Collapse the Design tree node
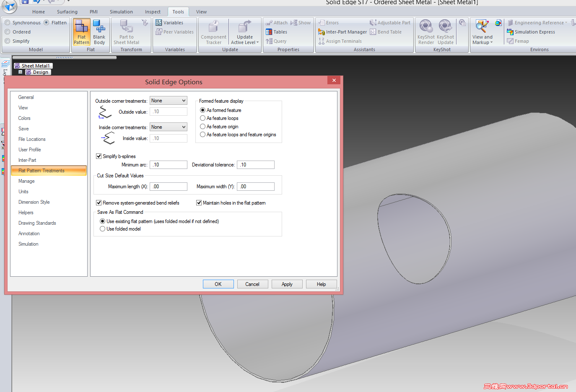This screenshot has height=392, width=576. coord(20,72)
